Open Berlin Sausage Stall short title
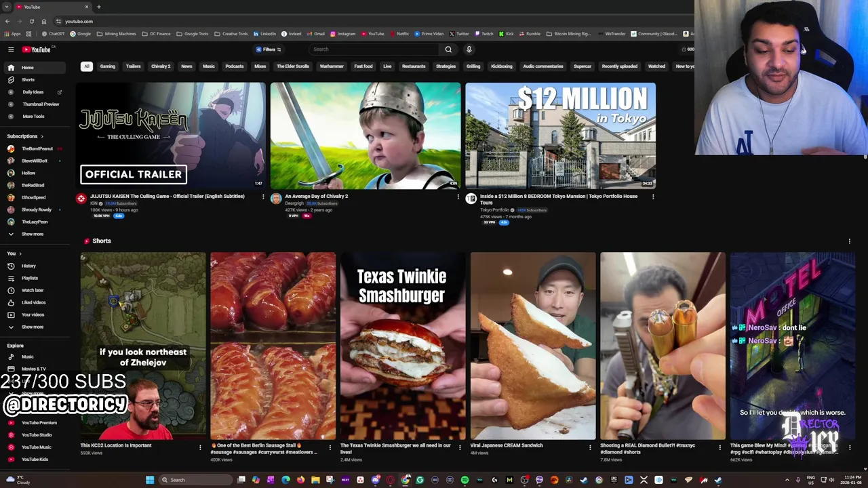Viewport: 868px width, 488px height. [264, 449]
